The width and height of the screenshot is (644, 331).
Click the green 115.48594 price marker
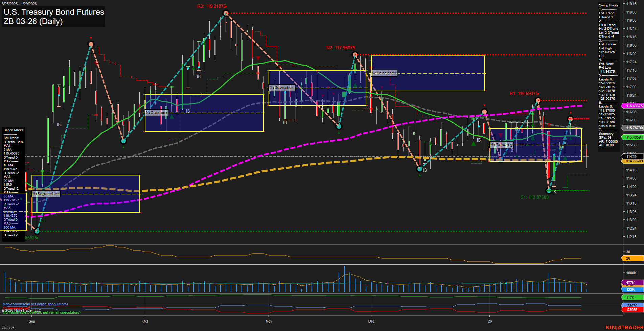point(631,137)
